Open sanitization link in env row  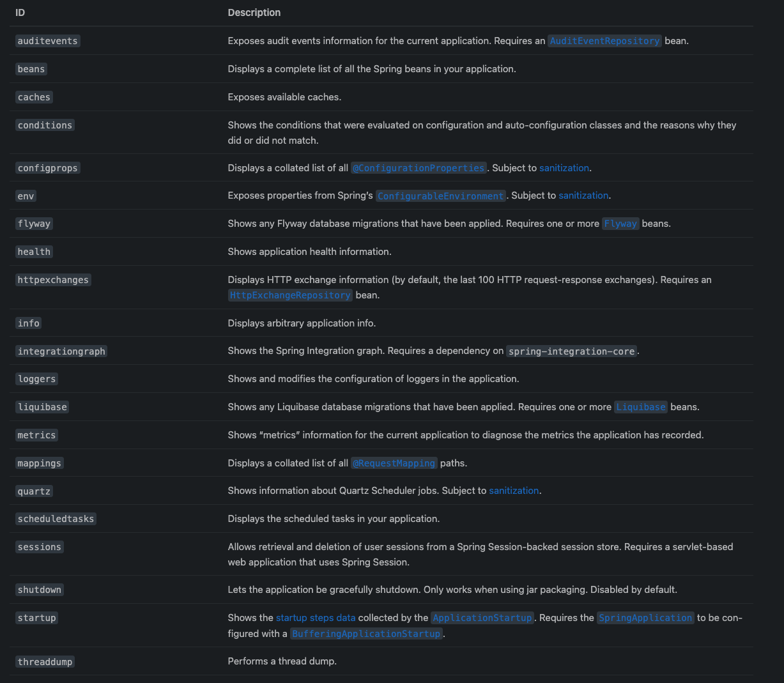point(583,196)
